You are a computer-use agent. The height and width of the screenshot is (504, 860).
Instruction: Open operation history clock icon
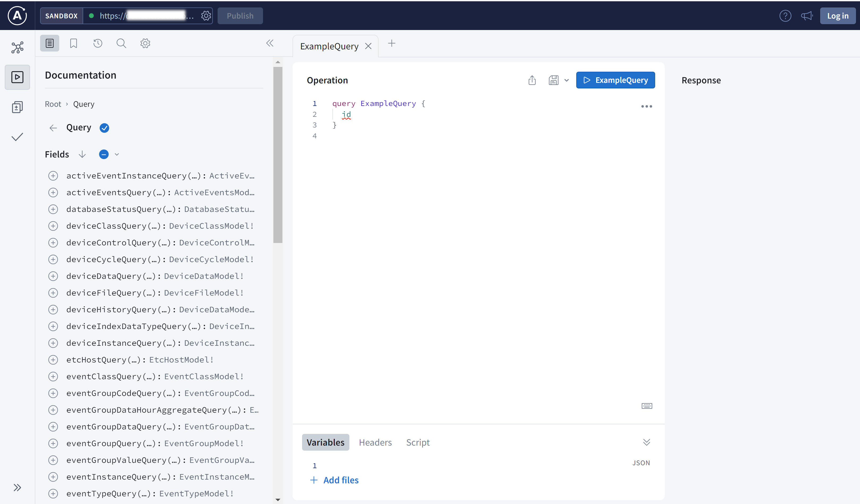coord(98,43)
